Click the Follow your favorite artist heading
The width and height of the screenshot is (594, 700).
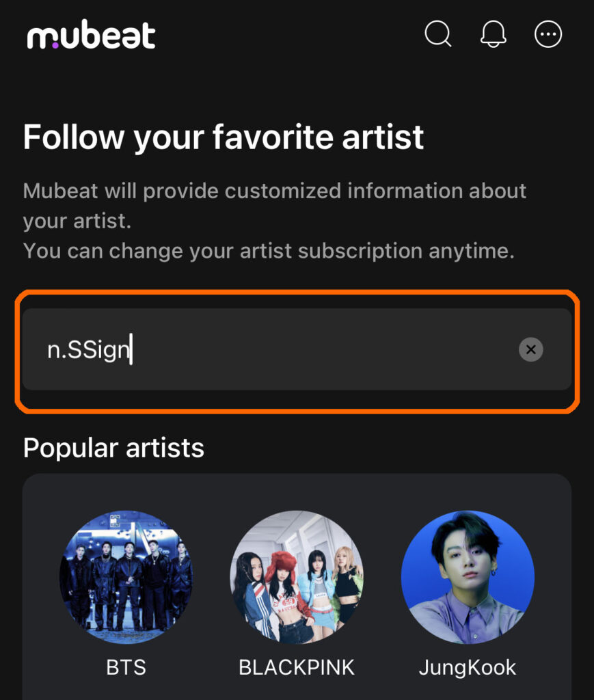(x=224, y=137)
